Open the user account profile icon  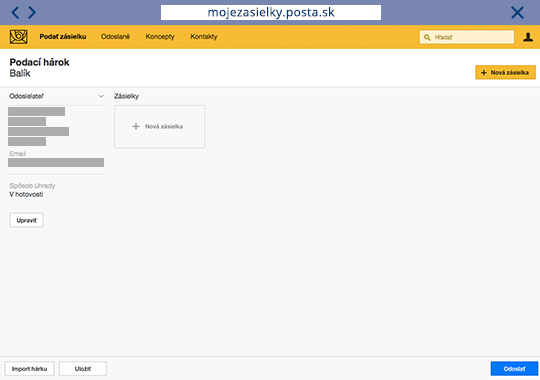528,37
